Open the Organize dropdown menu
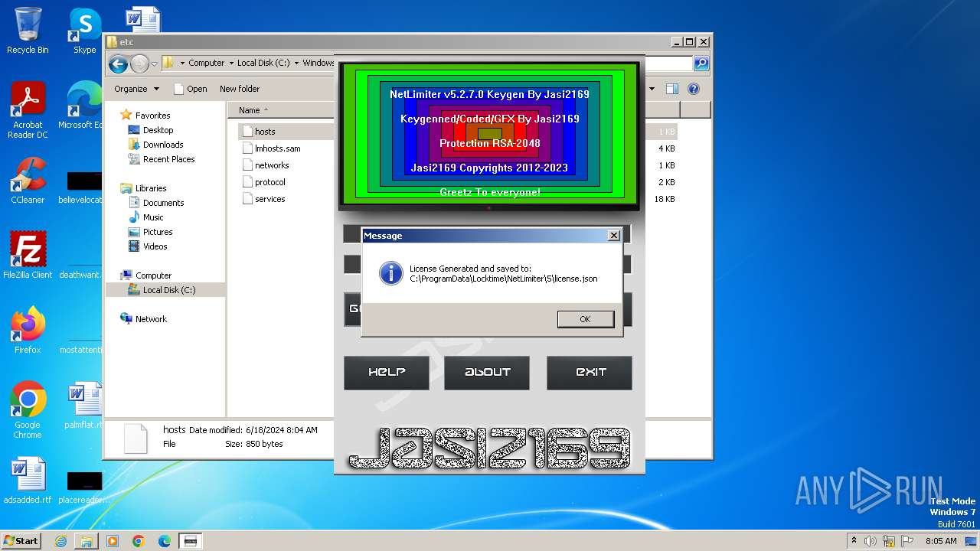The image size is (980, 551). coord(137,89)
